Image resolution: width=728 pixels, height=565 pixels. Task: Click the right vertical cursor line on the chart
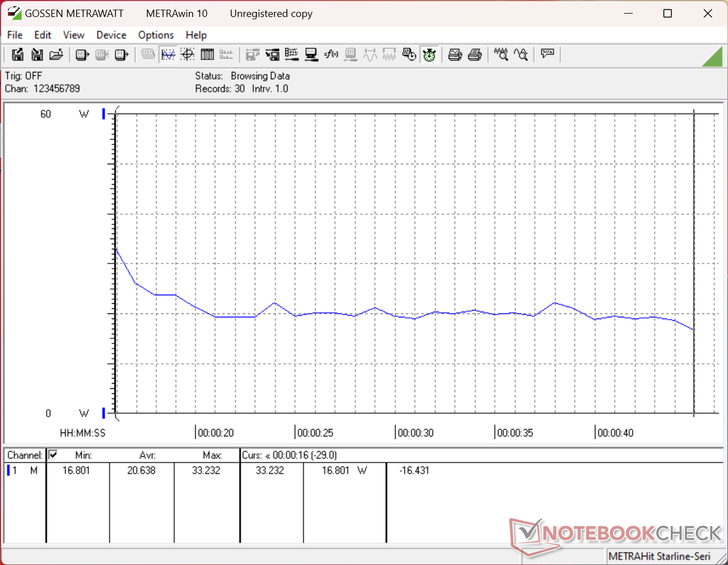(x=694, y=264)
